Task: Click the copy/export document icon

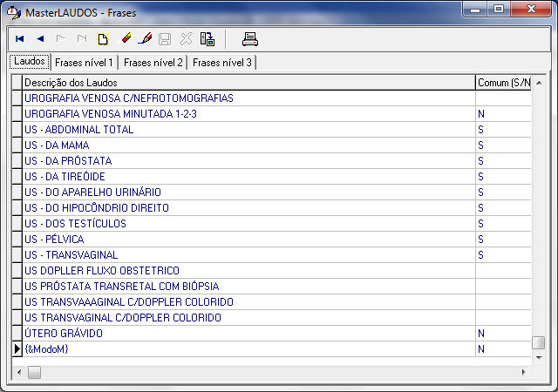Action: pos(208,39)
